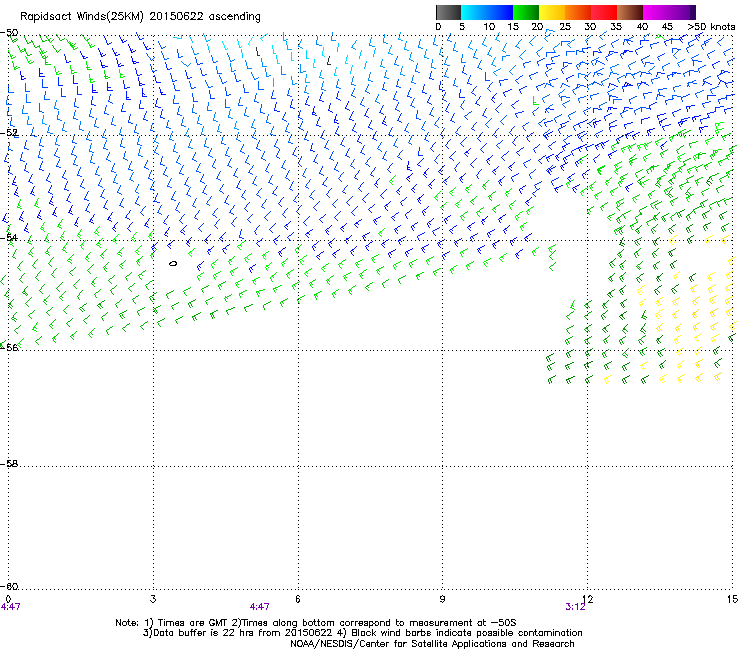740x650 pixels.
Task: Click the '-50' latitude axis label
Action: pos(9,33)
